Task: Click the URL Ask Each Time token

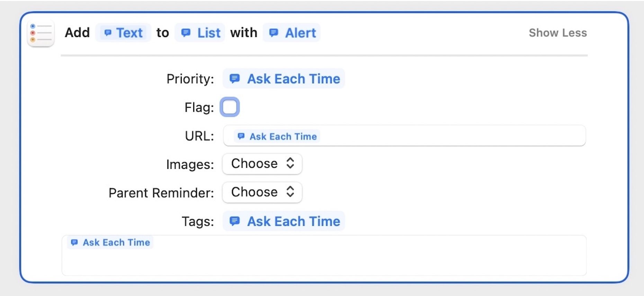Action: pyautogui.click(x=277, y=136)
